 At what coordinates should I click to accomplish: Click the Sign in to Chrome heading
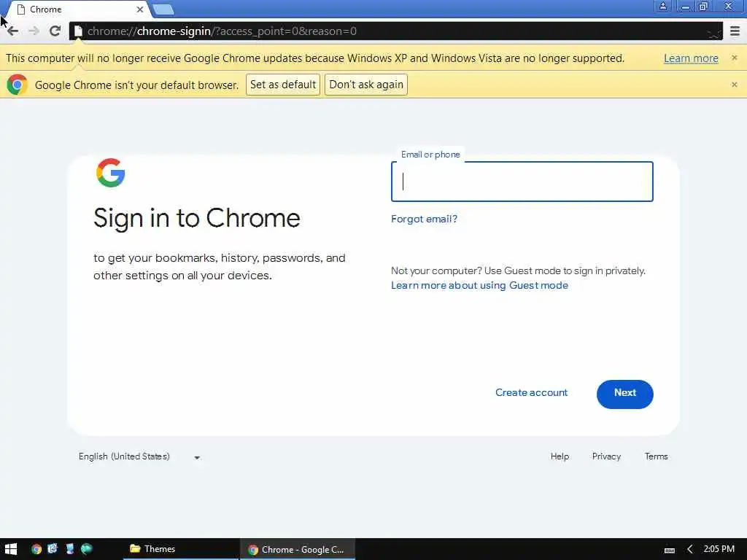[x=197, y=219]
